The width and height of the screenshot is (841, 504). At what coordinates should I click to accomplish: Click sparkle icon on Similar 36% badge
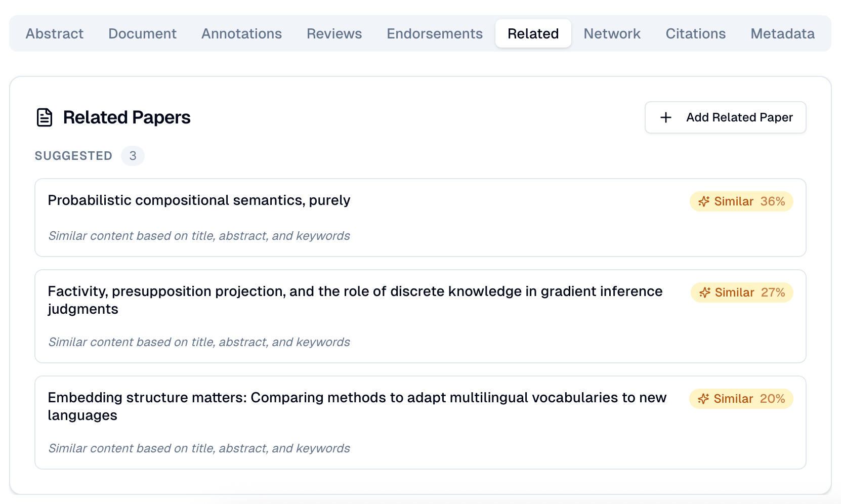coord(704,201)
